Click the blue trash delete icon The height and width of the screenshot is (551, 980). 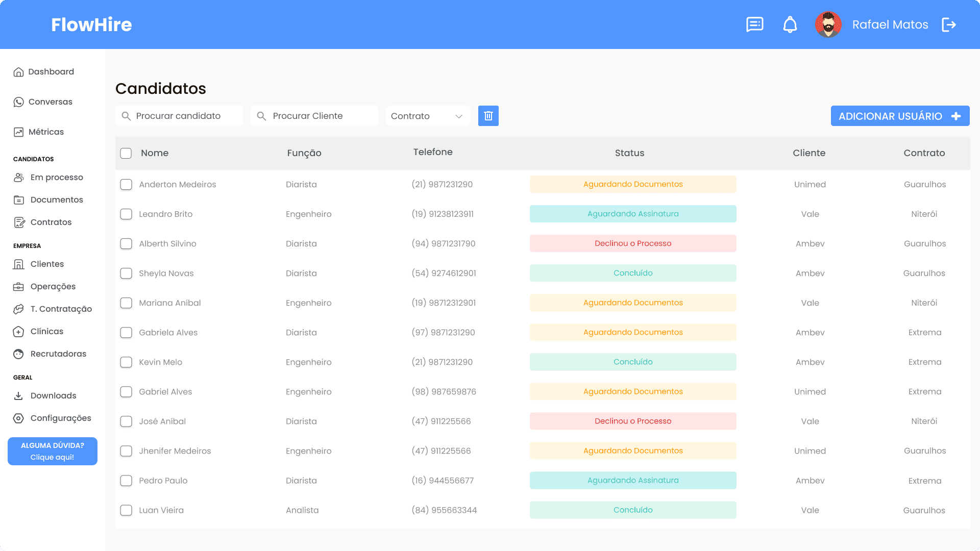488,116
